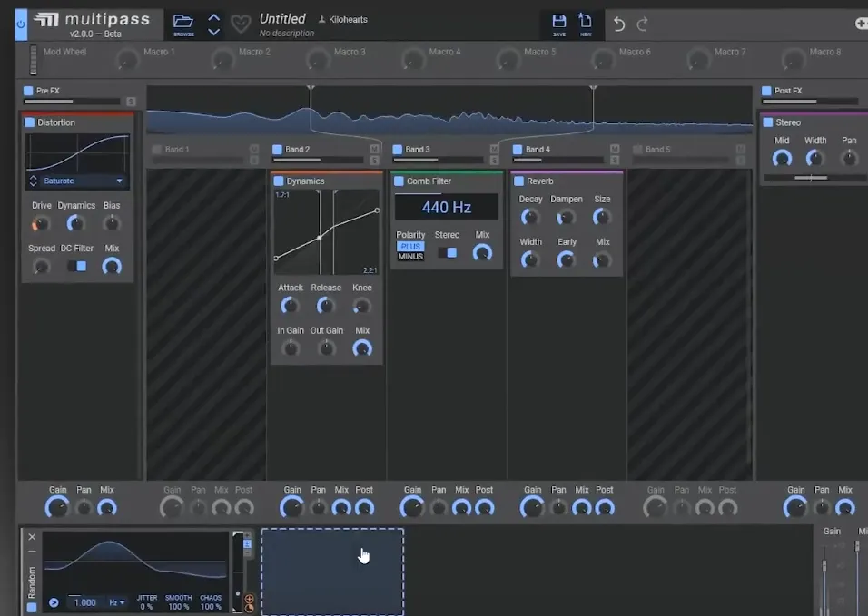Screen dimensions: 868x616
Task: Click the Band 2/3 crossover split handle
Action: (x=311, y=89)
